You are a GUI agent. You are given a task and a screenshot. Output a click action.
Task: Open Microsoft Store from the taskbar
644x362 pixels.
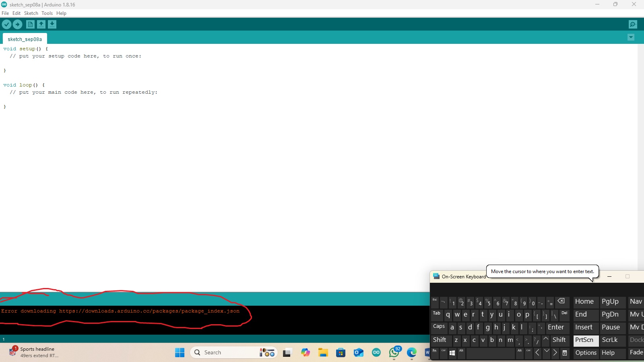pos(341,353)
